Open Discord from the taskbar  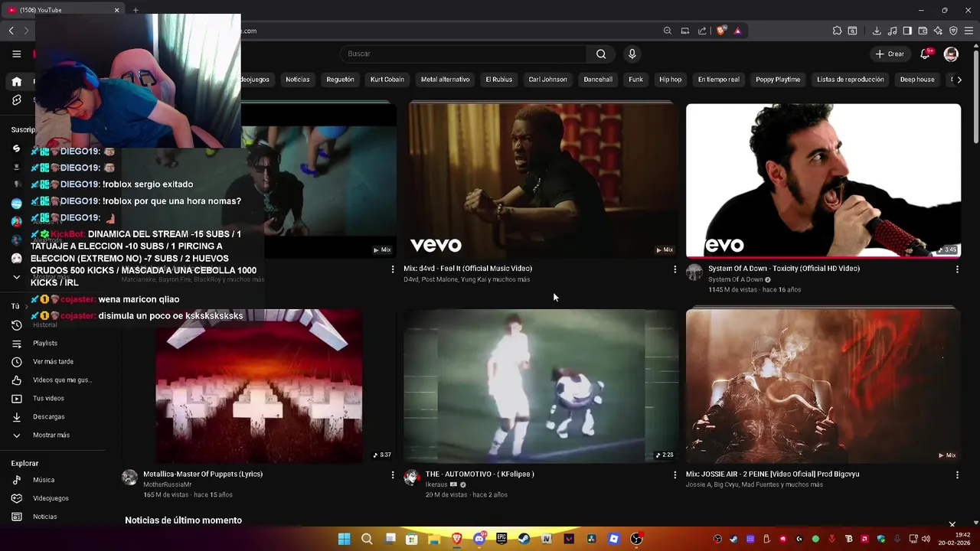pyautogui.click(x=479, y=539)
